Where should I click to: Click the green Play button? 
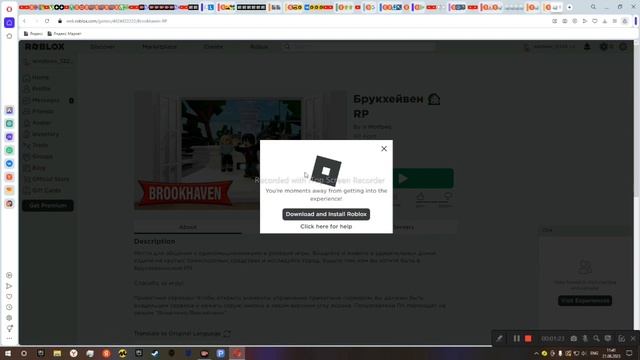pos(423,178)
